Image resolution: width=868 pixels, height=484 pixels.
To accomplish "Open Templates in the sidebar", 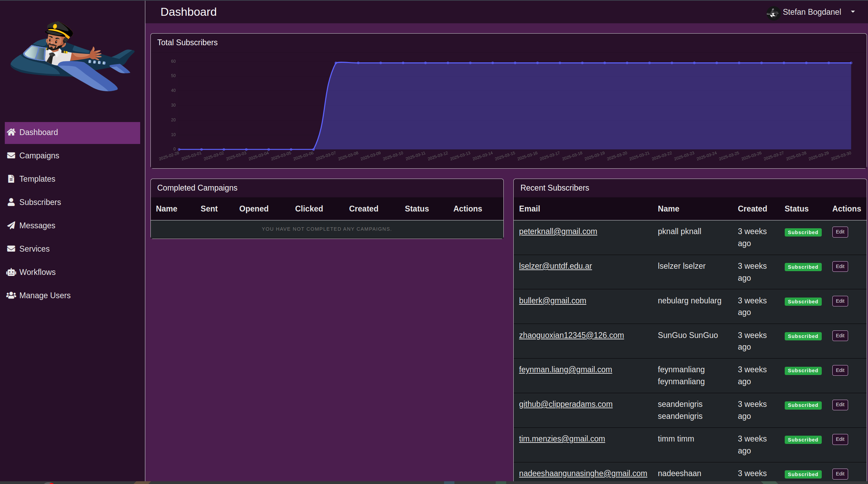I will (72, 179).
